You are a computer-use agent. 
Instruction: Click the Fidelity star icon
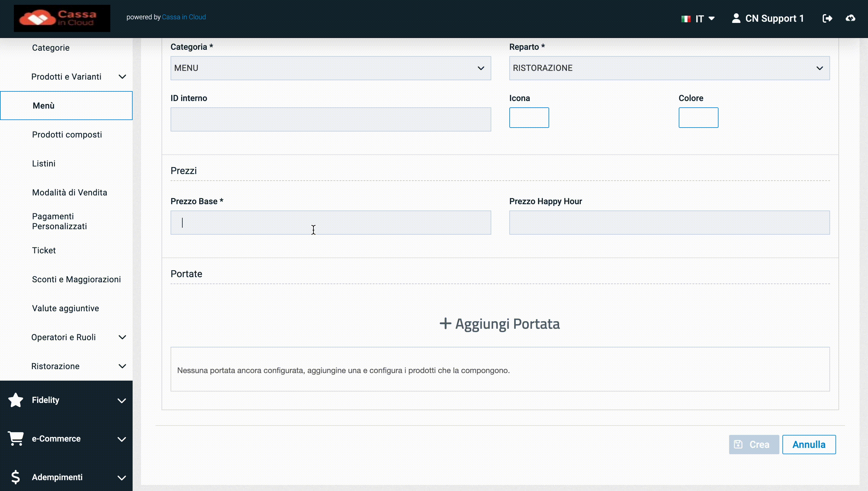point(15,400)
